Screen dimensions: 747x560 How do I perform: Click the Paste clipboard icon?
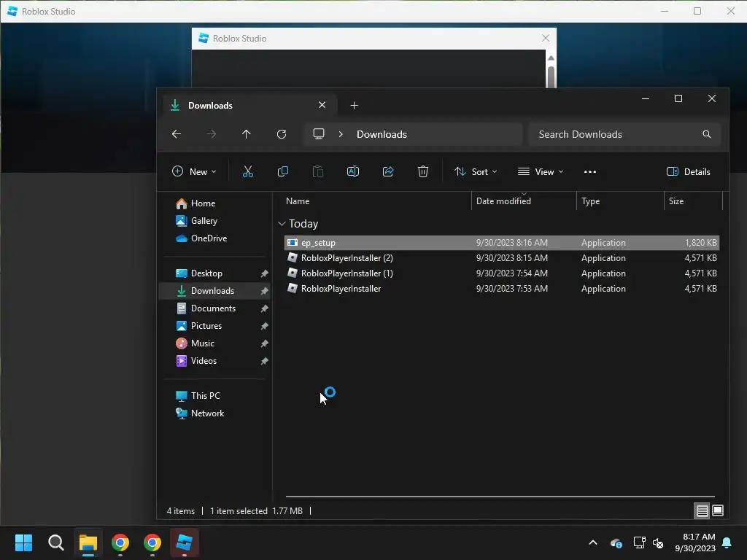pyautogui.click(x=318, y=171)
